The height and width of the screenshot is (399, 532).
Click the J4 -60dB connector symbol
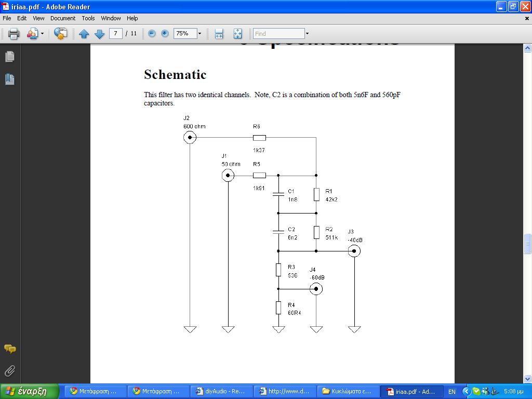(x=316, y=289)
